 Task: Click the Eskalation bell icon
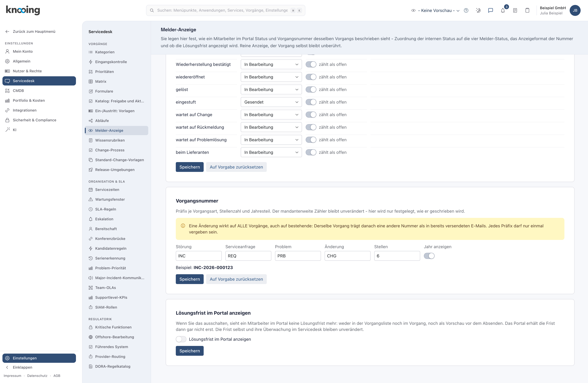point(91,219)
